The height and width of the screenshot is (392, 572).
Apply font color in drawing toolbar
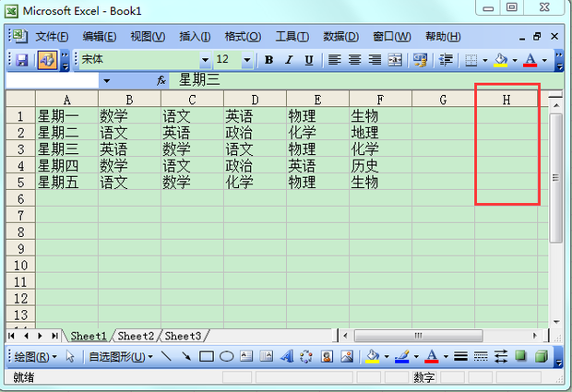(x=432, y=356)
